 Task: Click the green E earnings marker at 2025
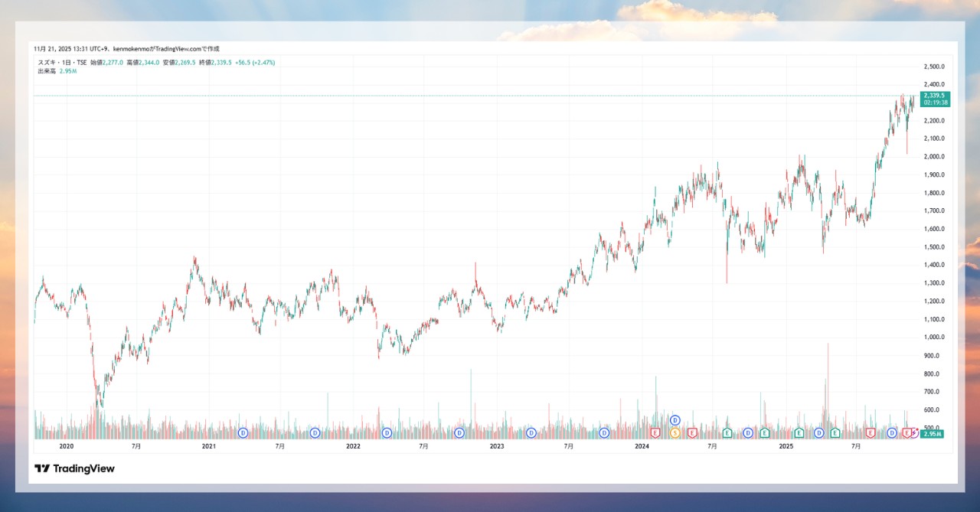coord(799,433)
